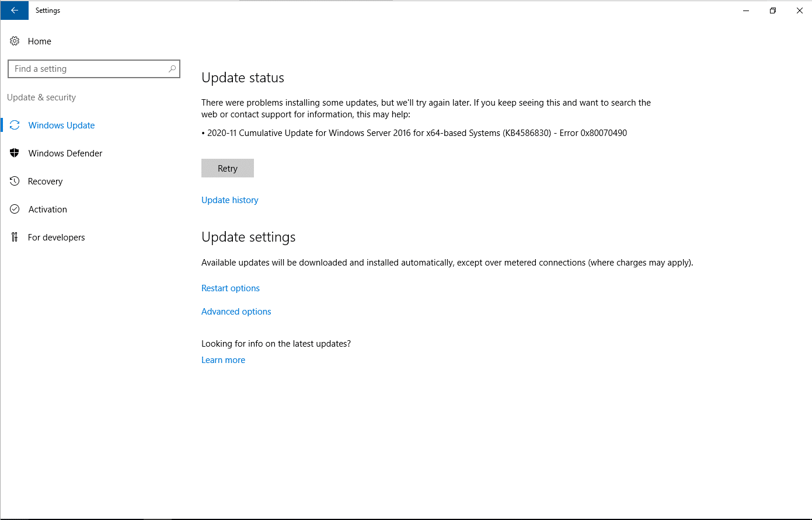
Task: Open the Advanced options link
Action: click(236, 312)
